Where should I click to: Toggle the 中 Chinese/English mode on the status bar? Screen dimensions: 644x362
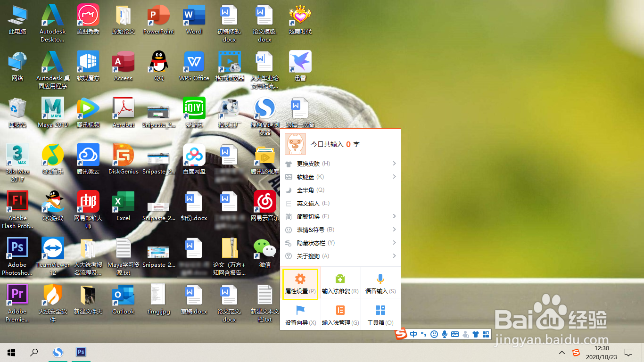click(x=413, y=334)
